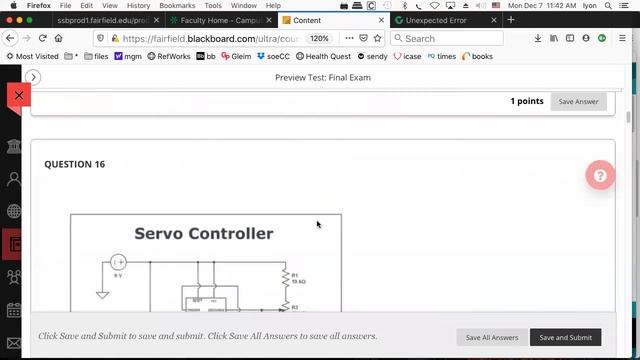The width and height of the screenshot is (640, 360).
Task: Go back using the browser back arrow
Action: 10,38
